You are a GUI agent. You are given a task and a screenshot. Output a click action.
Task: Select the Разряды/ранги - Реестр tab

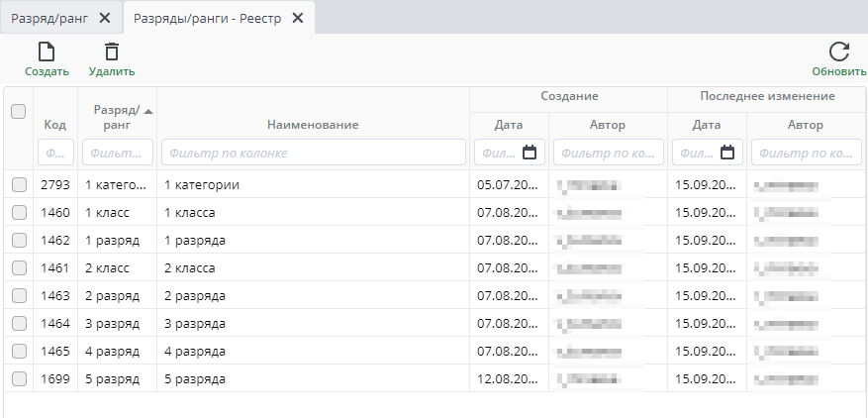208,18
